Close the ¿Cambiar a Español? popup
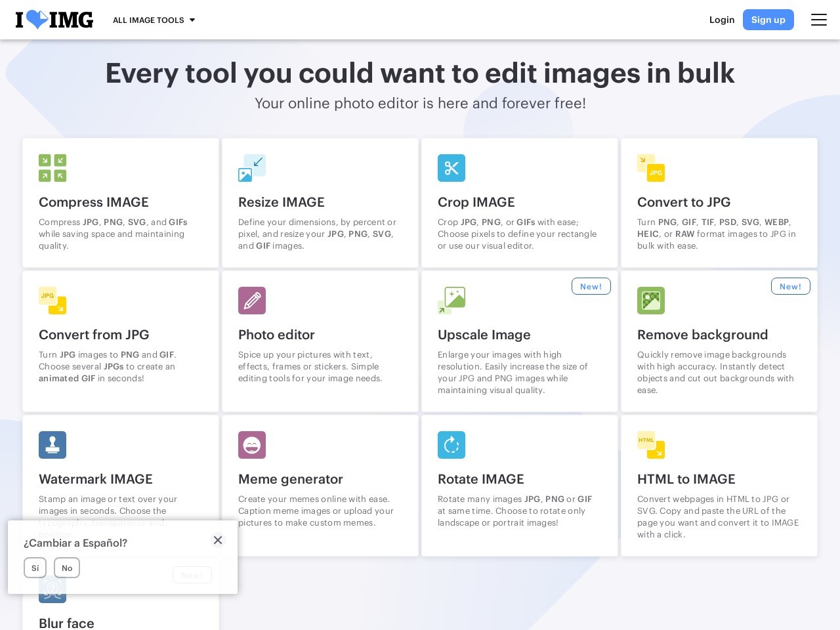The image size is (840, 630). pos(218,540)
